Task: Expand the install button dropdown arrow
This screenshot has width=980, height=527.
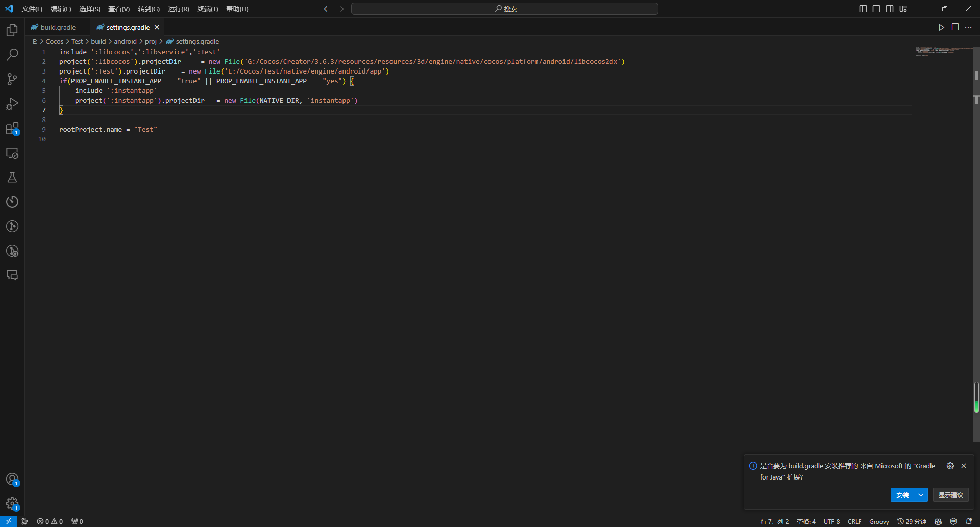Action: coord(921,495)
